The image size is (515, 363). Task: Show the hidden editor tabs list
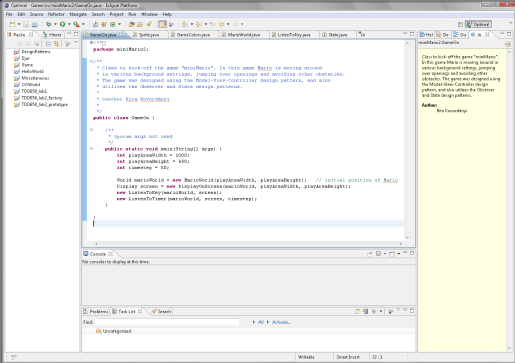pyautogui.click(x=362, y=34)
